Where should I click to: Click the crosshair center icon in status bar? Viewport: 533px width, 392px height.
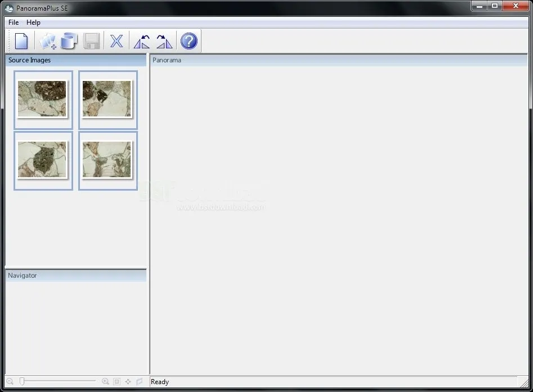(x=128, y=381)
